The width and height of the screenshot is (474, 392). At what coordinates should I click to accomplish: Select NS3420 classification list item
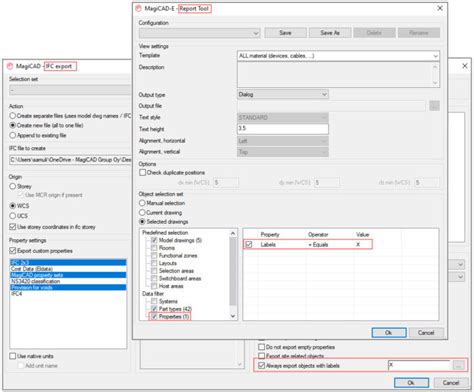(x=68, y=281)
